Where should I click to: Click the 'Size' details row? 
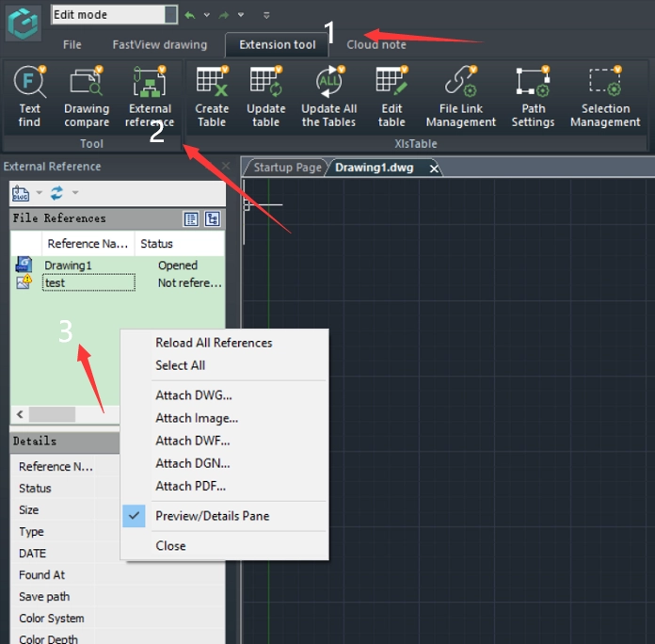(x=65, y=510)
